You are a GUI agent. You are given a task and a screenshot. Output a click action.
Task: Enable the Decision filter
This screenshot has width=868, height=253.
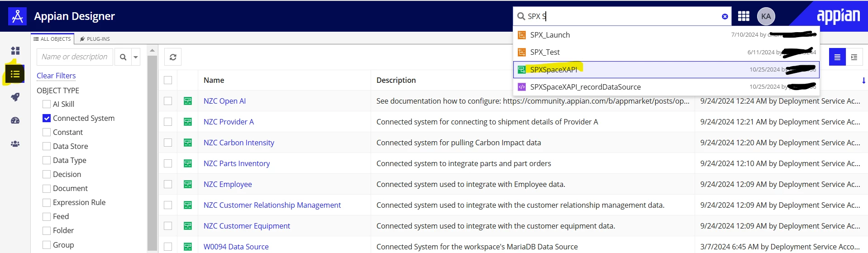coord(47,174)
